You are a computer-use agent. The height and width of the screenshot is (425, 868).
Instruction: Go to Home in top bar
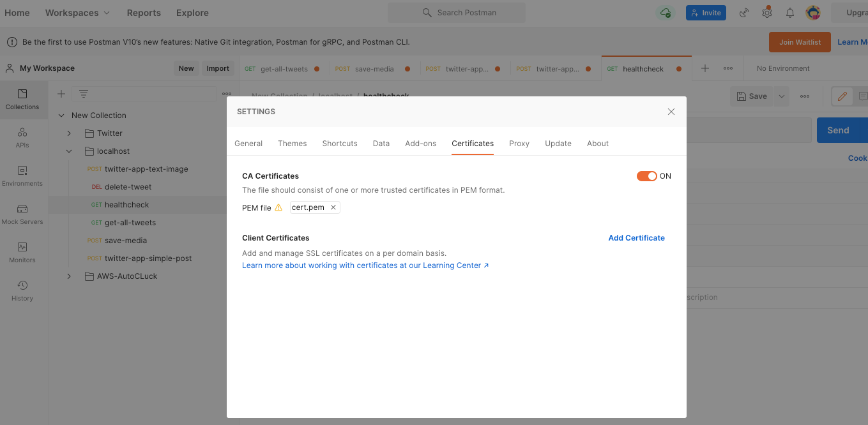pyautogui.click(x=17, y=13)
